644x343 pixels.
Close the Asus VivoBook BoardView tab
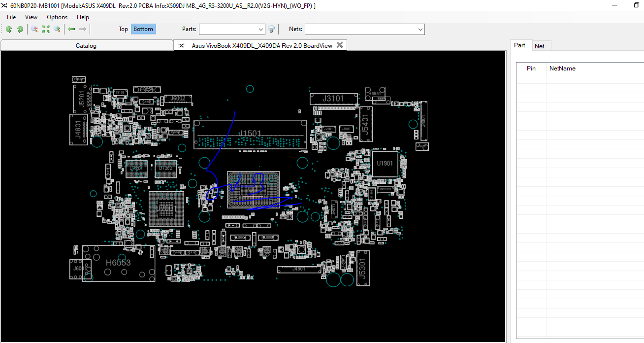[339, 45]
